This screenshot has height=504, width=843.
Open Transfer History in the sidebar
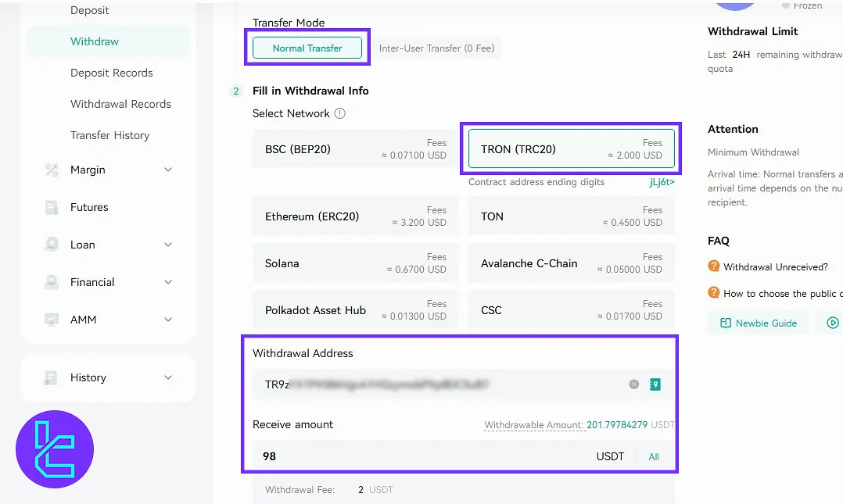(109, 135)
